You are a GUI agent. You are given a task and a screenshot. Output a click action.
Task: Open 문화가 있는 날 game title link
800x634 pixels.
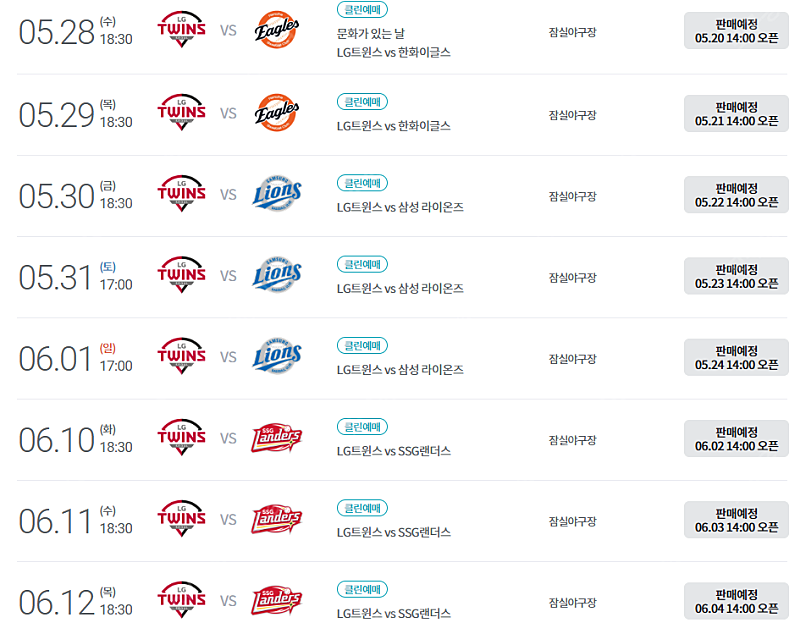point(370,34)
